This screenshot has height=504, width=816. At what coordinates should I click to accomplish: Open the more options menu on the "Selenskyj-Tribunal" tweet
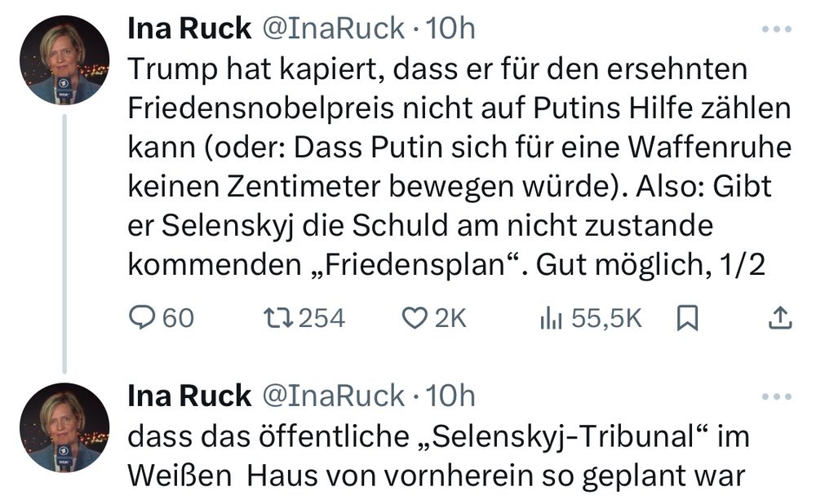pos(776,397)
